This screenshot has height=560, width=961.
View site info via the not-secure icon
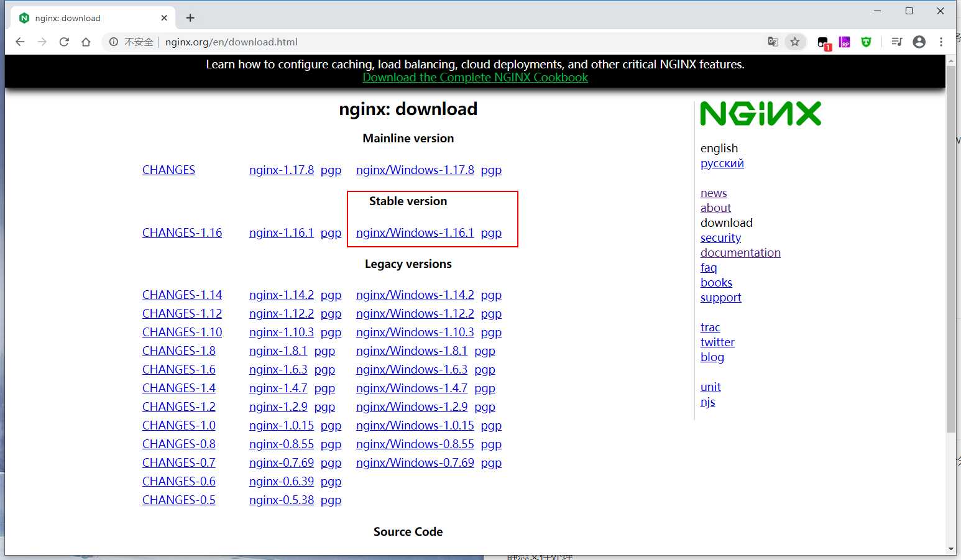point(114,42)
